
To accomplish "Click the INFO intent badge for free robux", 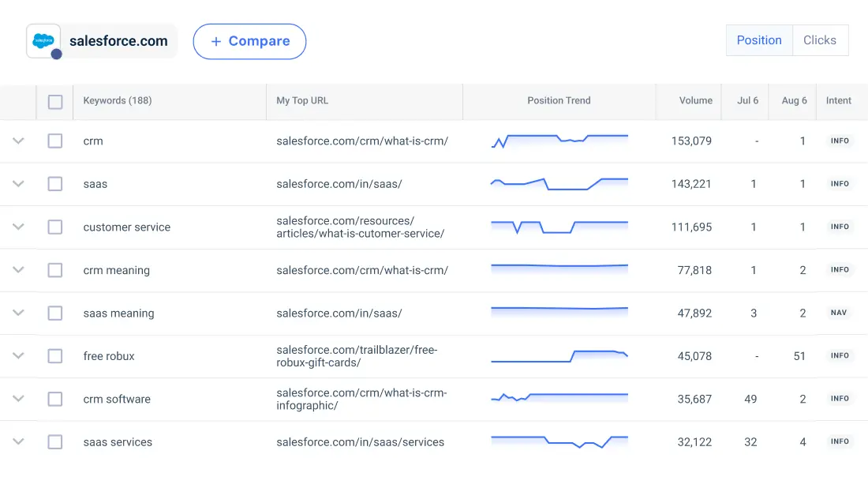I will pyautogui.click(x=840, y=355).
